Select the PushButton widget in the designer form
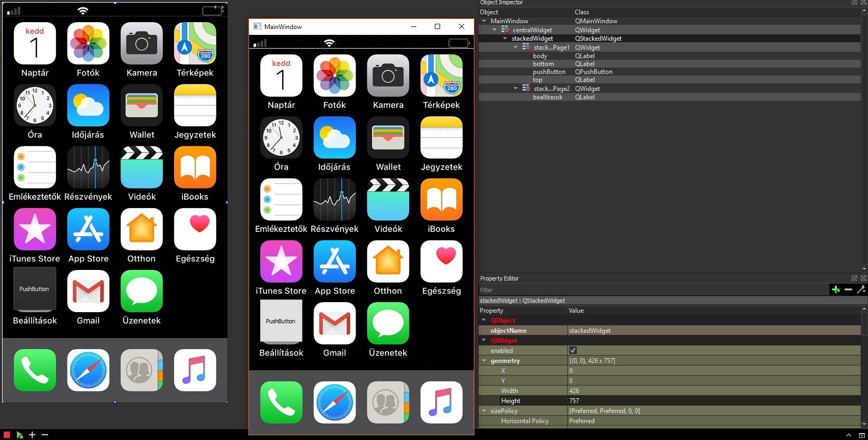Viewport: 868px width, 440px height. (x=35, y=289)
